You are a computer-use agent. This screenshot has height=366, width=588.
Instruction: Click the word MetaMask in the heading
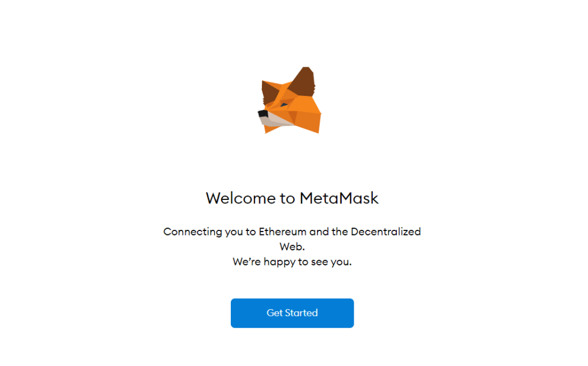click(x=339, y=198)
